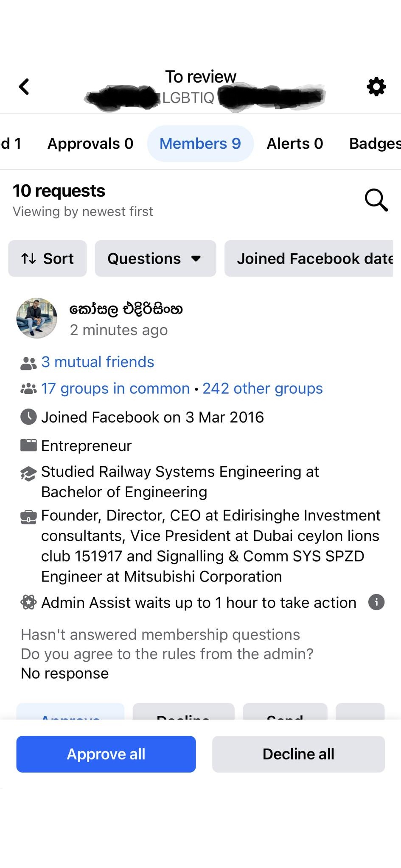
Task: Open the Sort options
Action: pyautogui.click(x=48, y=259)
